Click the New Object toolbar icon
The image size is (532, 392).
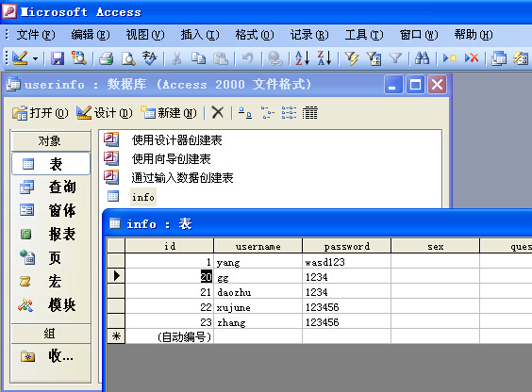(x=521, y=58)
